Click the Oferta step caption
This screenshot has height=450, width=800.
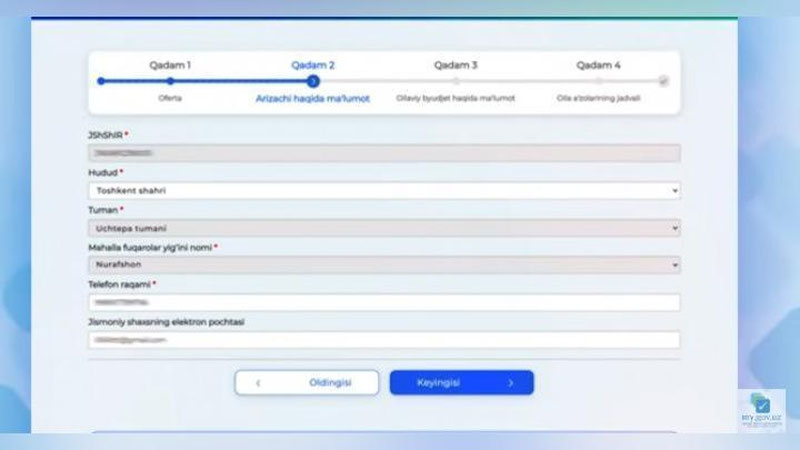(170, 99)
